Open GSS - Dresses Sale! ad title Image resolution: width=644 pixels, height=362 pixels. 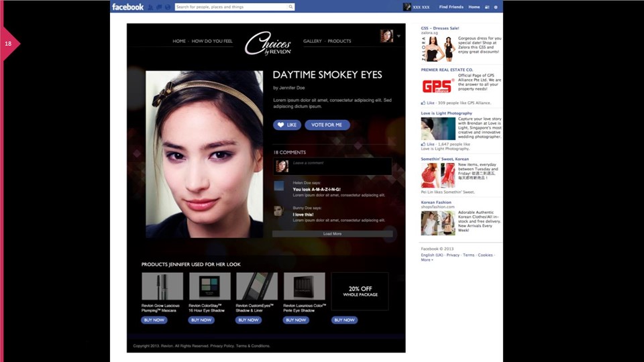click(x=440, y=28)
